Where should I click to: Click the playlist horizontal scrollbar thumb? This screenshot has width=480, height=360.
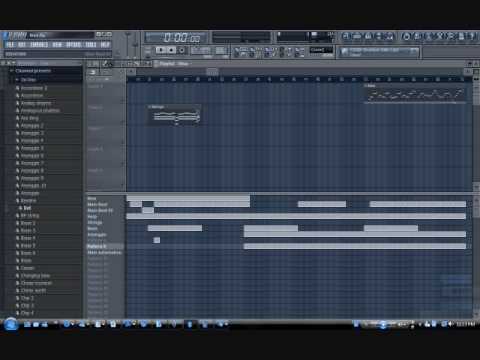212,71
